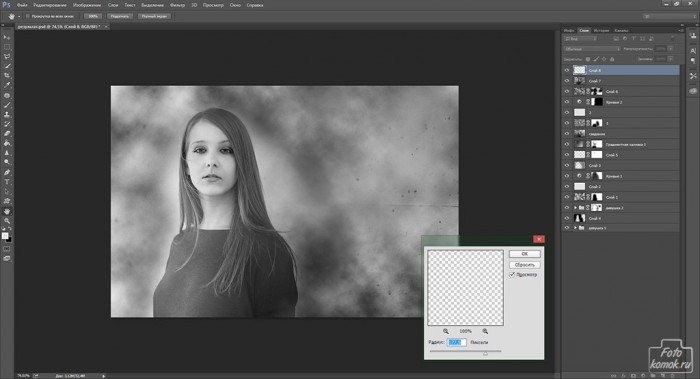Open the Изображение menu
Screen dimensions: 700x379
tap(87, 5)
